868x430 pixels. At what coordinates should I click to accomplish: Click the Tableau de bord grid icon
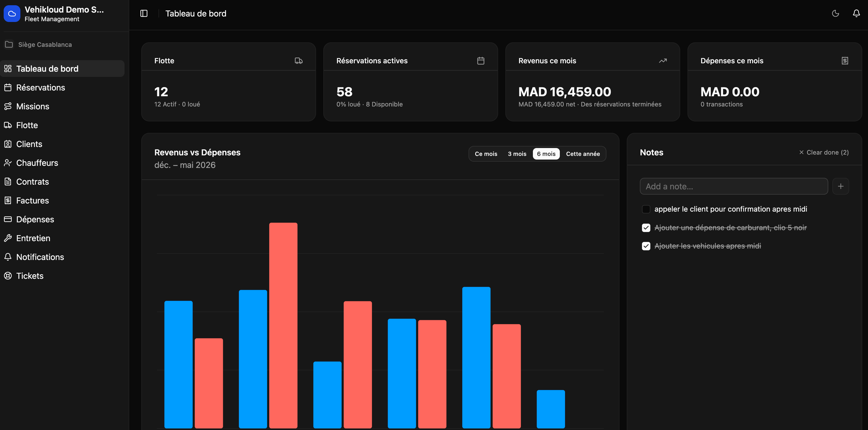[x=8, y=69]
